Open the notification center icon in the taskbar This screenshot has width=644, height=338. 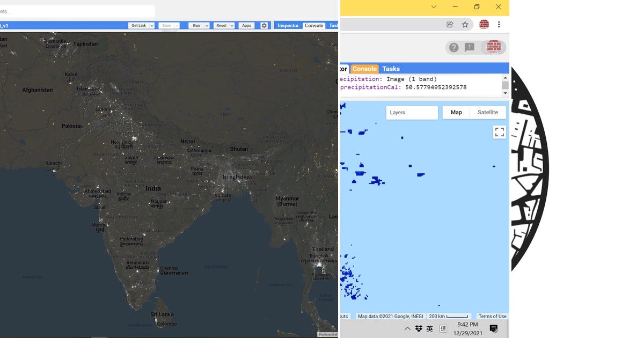pos(493,328)
